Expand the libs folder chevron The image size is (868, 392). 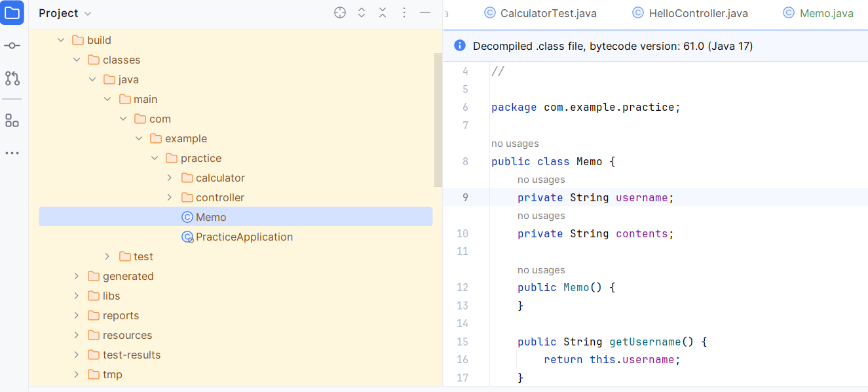pyautogui.click(x=77, y=296)
